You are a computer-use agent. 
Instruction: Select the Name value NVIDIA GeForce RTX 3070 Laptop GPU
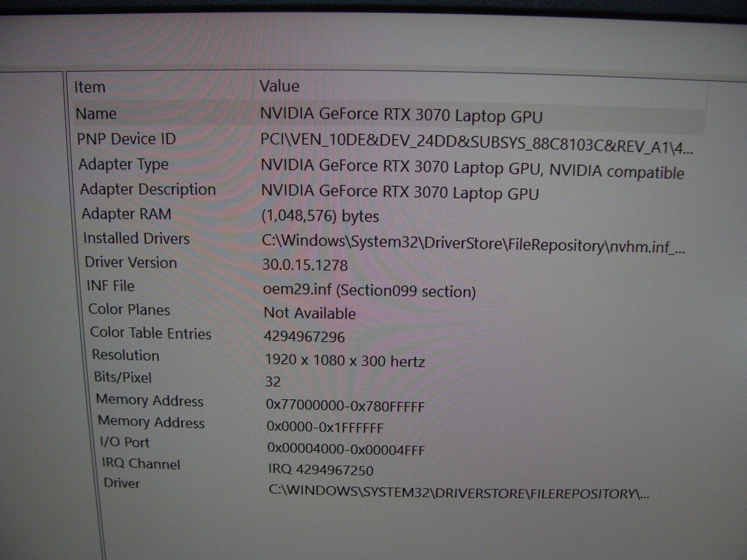402,115
